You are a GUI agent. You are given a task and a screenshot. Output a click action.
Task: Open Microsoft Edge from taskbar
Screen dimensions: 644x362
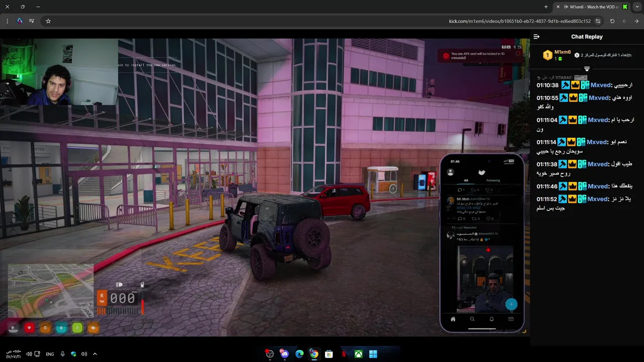(299, 354)
